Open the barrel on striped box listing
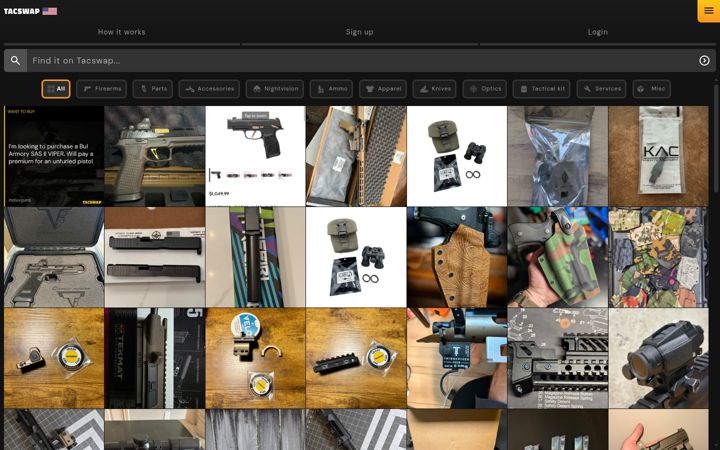The image size is (720, 450). pyautogui.click(x=255, y=257)
